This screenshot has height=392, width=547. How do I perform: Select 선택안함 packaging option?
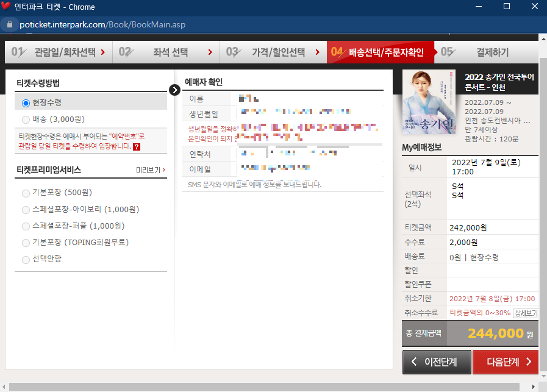(x=26, y=260)
